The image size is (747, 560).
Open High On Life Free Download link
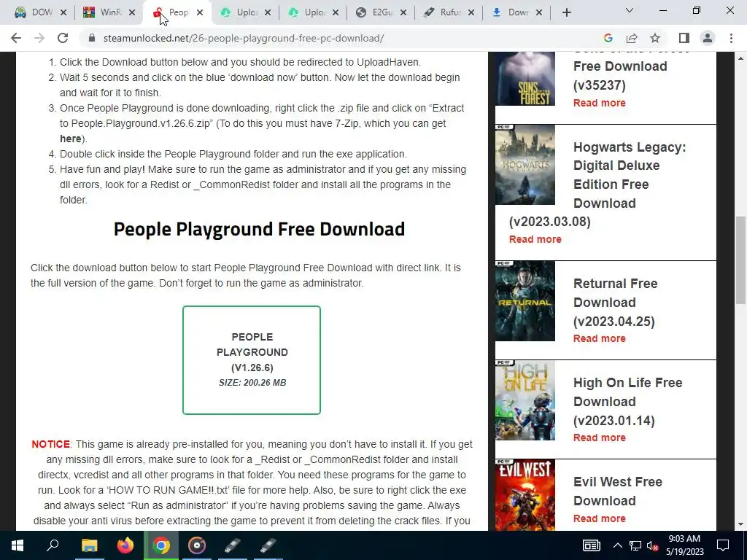coord(628,402)
